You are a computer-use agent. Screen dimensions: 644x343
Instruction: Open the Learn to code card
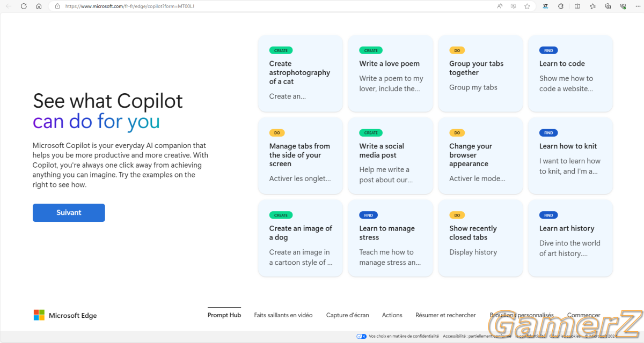point(570,73)
